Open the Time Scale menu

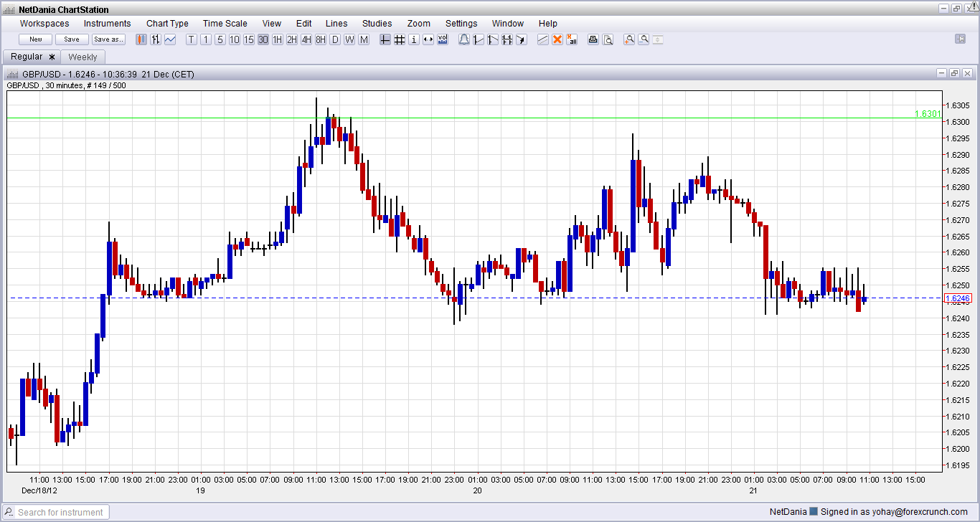point(225,24)
